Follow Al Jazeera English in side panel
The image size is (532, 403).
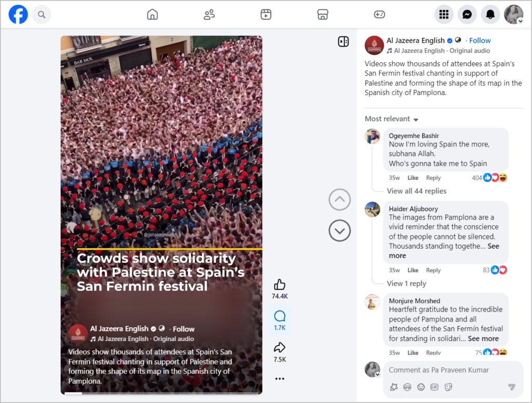tap(480, 41)
